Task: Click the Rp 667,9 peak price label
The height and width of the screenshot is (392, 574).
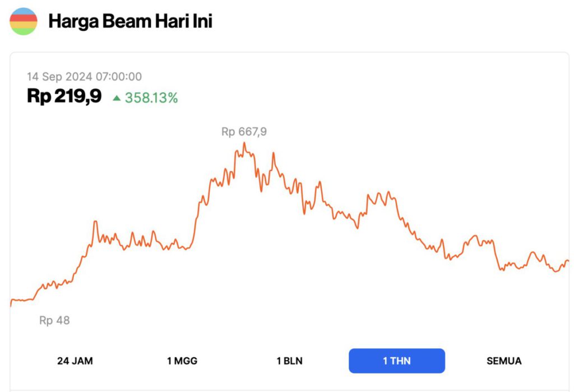Action: pos(244,132)
